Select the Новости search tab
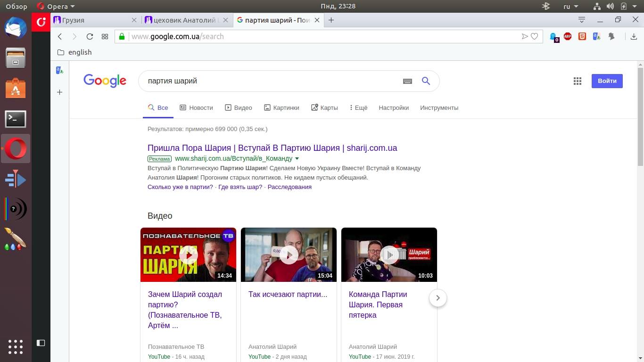The width and height of the screenshot is (644, 362). click(197, 107)
